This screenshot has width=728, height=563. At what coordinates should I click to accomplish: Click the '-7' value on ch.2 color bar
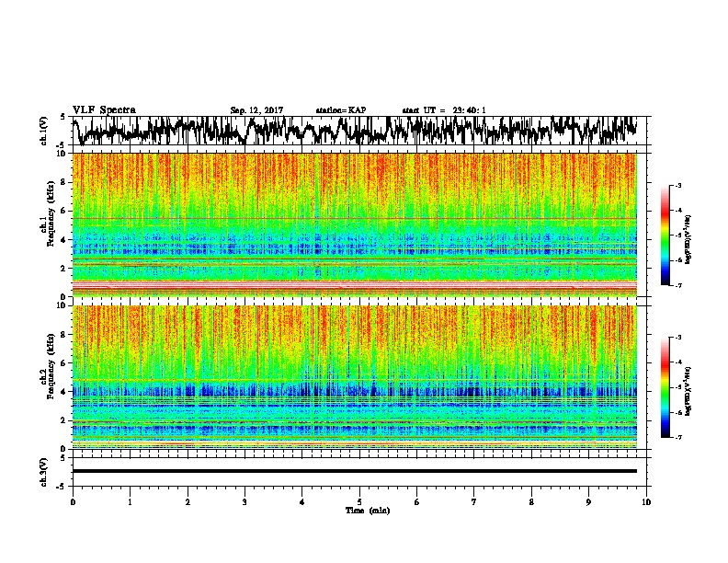click(x=678, y=437)
